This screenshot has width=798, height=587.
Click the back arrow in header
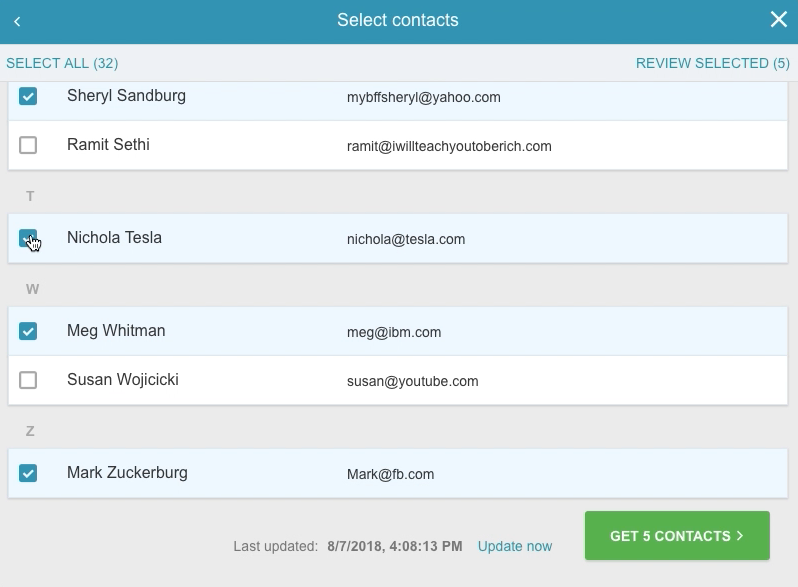(x=17, y=21)
